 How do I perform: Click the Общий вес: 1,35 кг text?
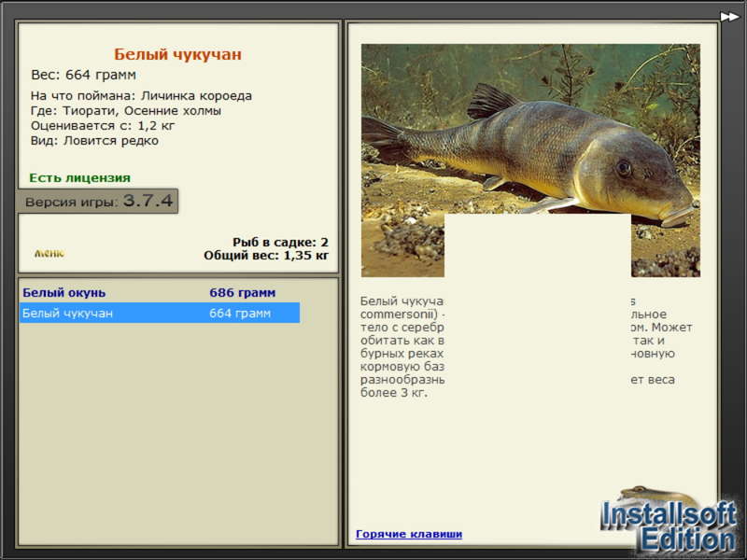(x=266, y=255)
